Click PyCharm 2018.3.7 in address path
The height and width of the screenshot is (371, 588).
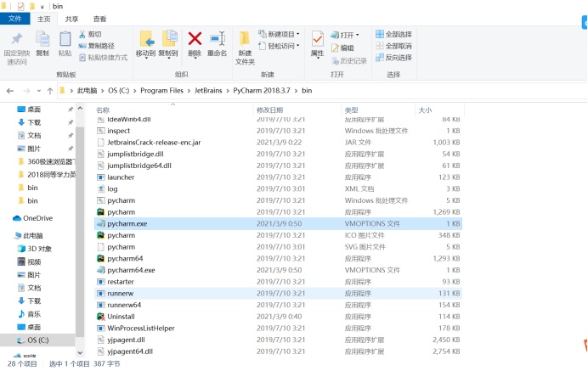pyautogui.click(x=262, y=91)
